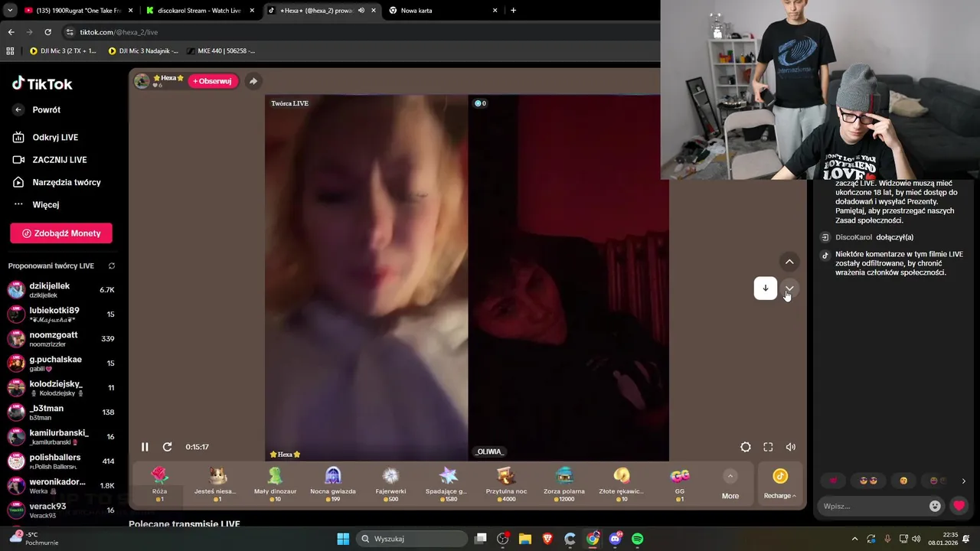Send the Przytulna noc gift
This screenshot has width=980, height=551.
click(506, 484)
